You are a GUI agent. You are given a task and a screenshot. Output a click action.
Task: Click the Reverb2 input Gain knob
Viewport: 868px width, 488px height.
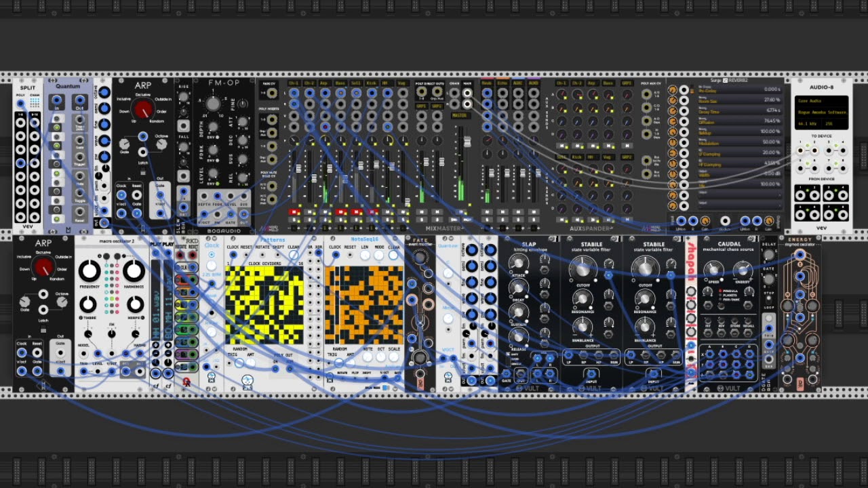705,221
